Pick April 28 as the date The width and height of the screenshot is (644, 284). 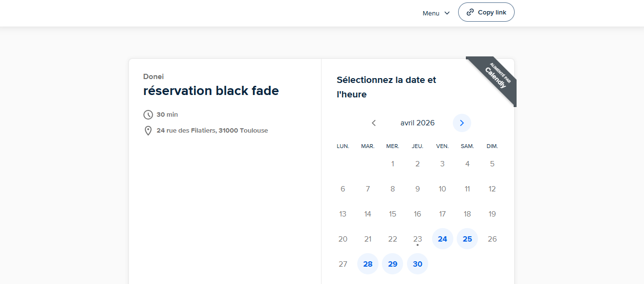368,264
